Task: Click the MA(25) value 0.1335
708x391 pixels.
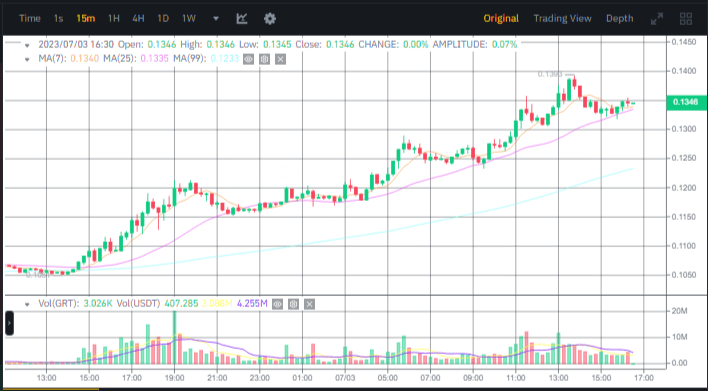Action: coord(154,59)
